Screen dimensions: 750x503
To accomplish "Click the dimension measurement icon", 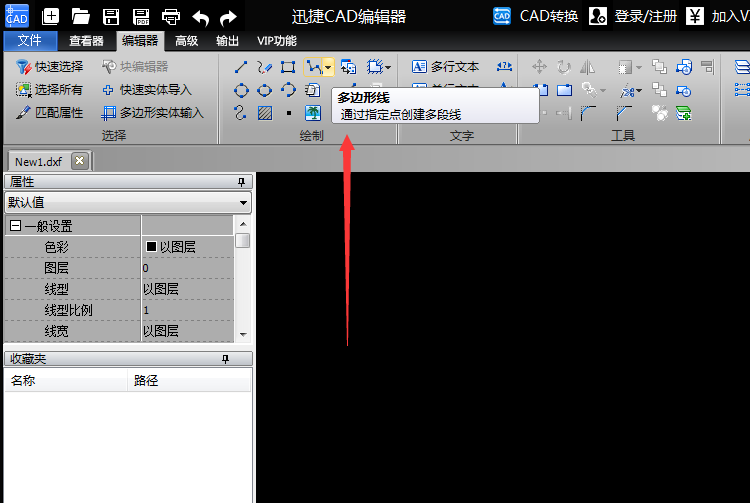I will tap(504, 67).
